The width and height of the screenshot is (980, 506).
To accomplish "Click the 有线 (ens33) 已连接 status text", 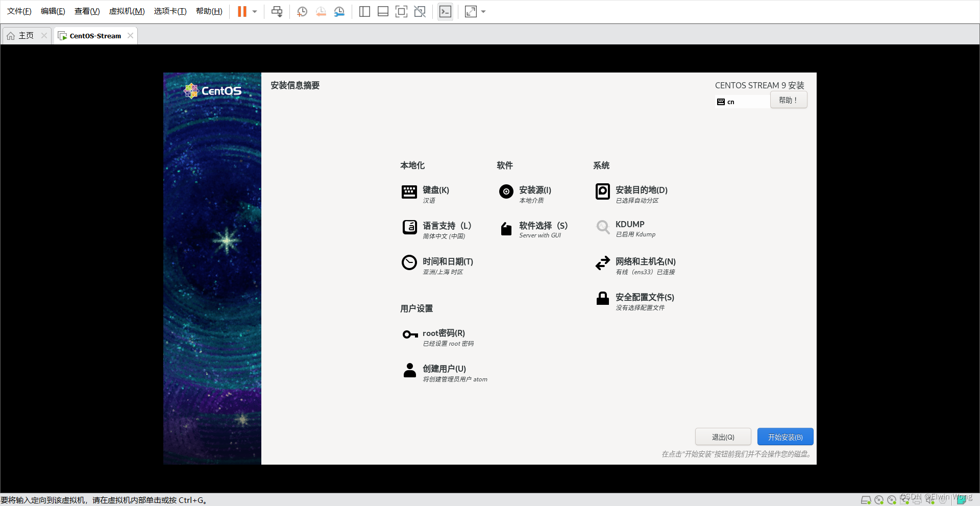I will tap(645, 272).
